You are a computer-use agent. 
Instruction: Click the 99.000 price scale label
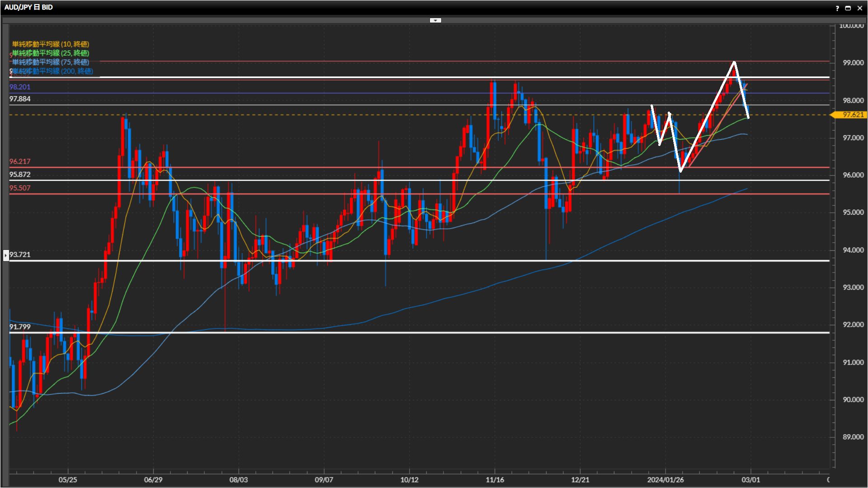pyautogui.click(x=853, y=63)
